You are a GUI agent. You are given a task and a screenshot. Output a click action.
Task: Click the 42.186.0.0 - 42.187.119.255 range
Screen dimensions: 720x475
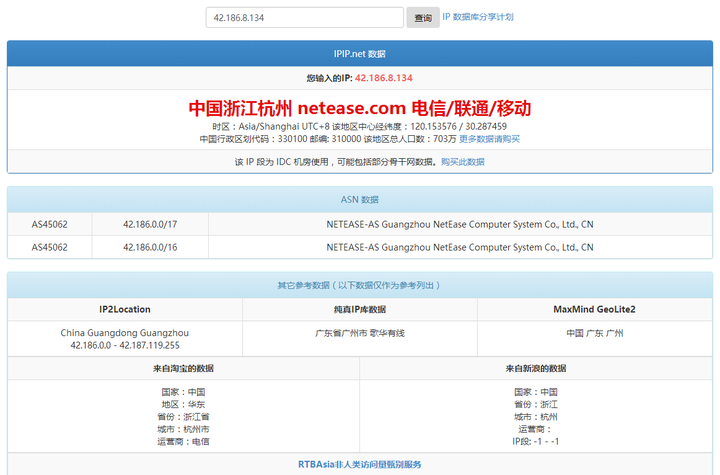(x=125, y=345)
